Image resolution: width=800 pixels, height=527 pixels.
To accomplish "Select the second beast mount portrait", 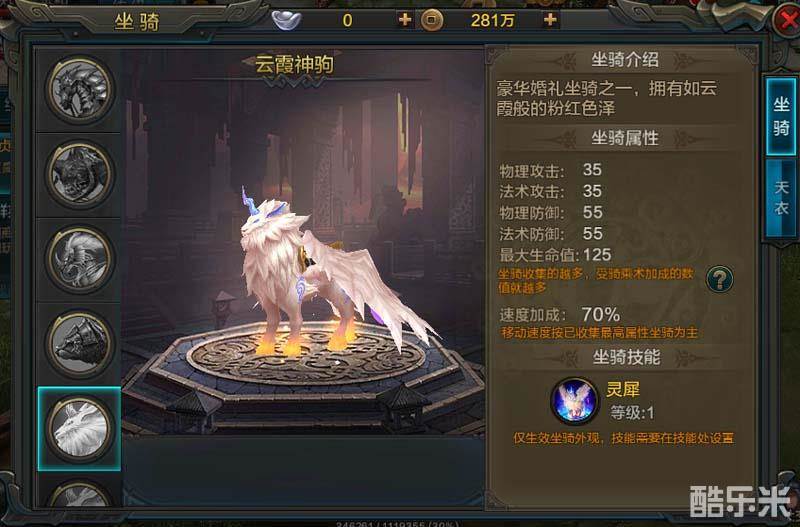I will tap(80, 174).
